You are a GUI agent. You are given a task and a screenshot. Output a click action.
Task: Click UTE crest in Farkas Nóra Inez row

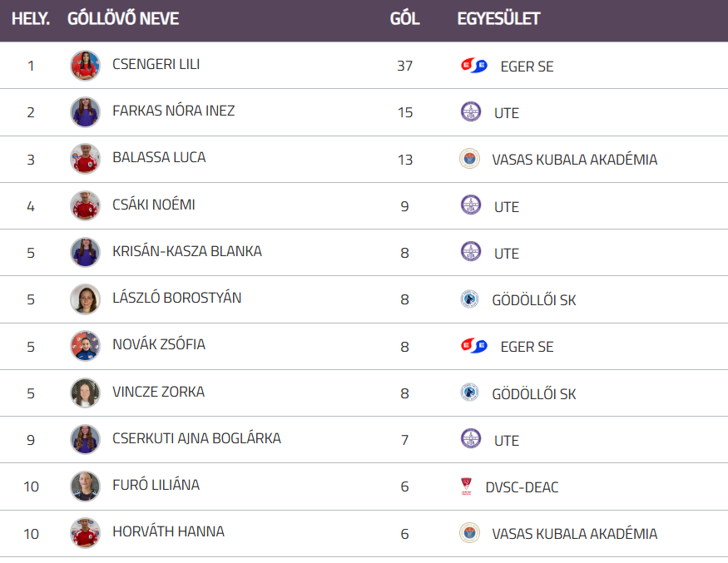click(x=471, y=112)
